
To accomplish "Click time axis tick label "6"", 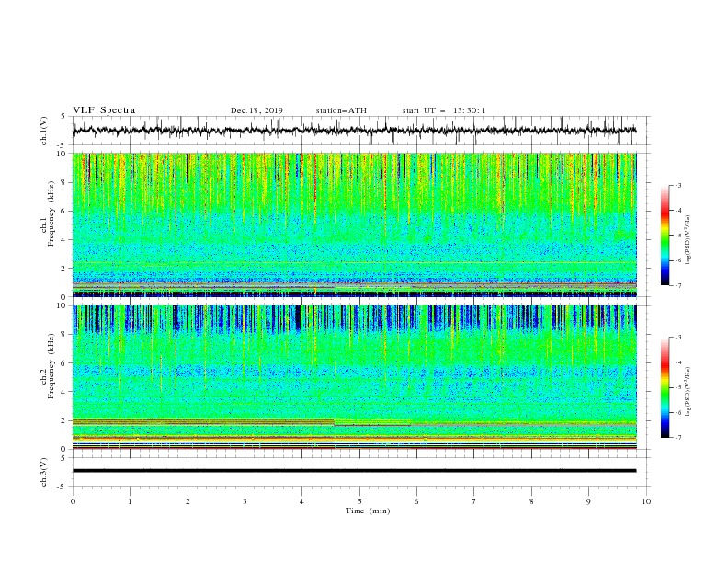I will tap(416, 501).
